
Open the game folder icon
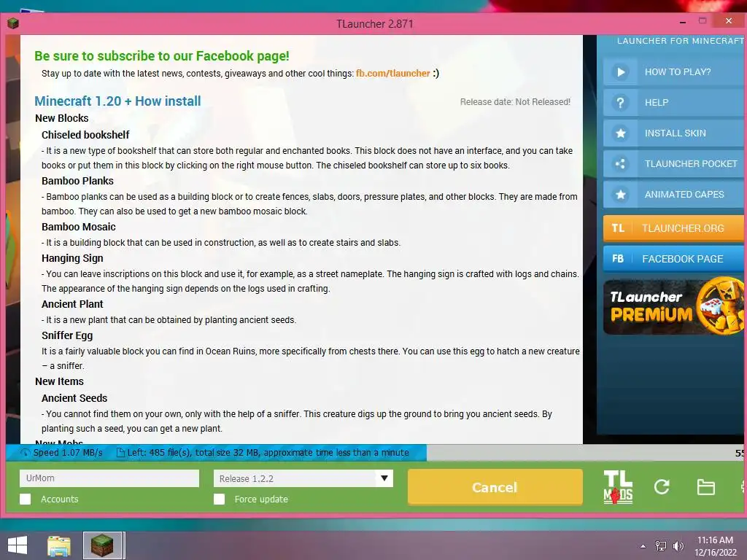(x=705, y=487)
